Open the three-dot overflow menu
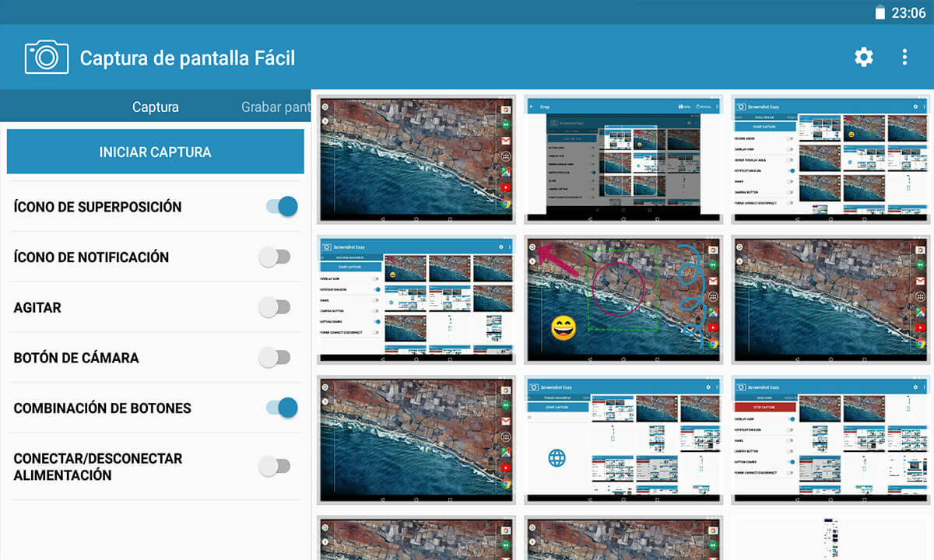Viewport: 934px width, 560px height. 904,57
